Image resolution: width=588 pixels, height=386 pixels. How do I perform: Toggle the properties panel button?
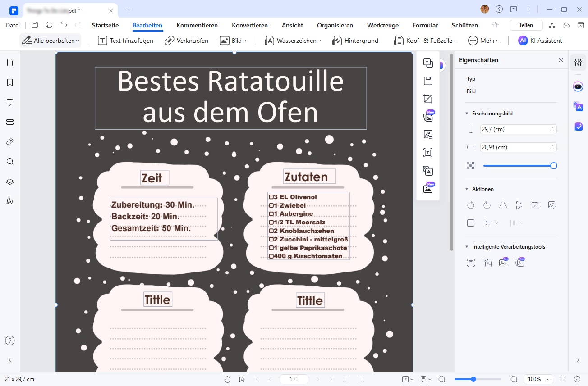(x=578, y=63)
